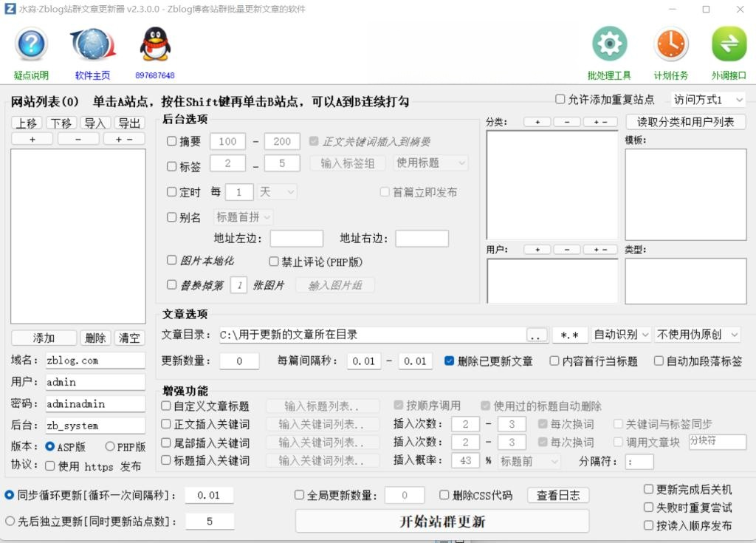The image size is (756, 543).
Task: Uncheck 删除已更新文章 checkbox
Action: [x=449, y=361]
